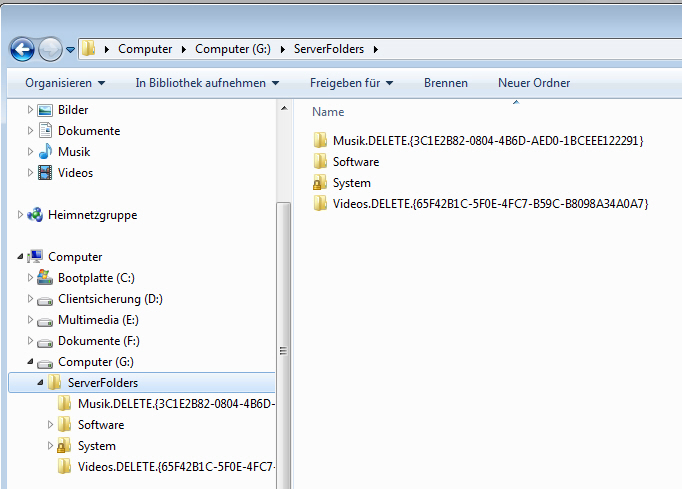The height and width of the screenshot is (489, 682).
Task: Click the Name column header to sort
Action: (x=328, y=112)
